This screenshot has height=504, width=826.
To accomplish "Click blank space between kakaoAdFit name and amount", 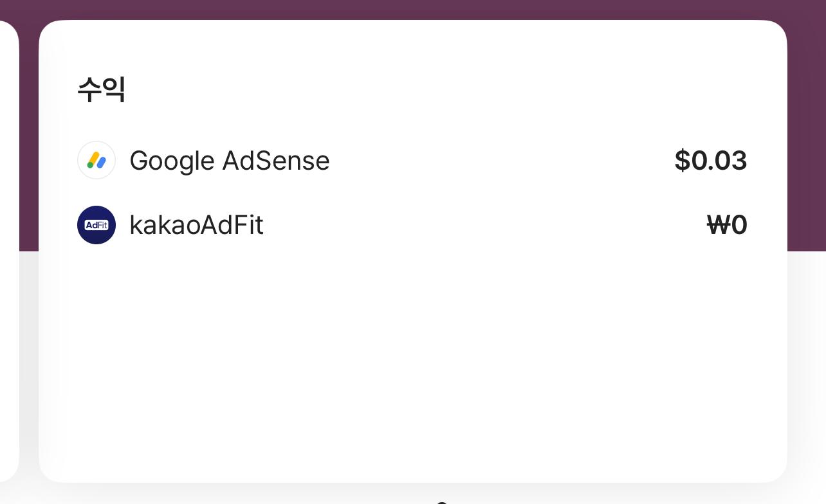I will pos(484,225).
